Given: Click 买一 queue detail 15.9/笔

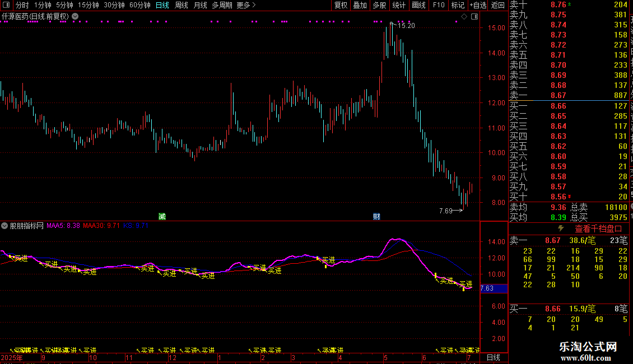Looking at the screenshot, I should click(x=583, y=309).
